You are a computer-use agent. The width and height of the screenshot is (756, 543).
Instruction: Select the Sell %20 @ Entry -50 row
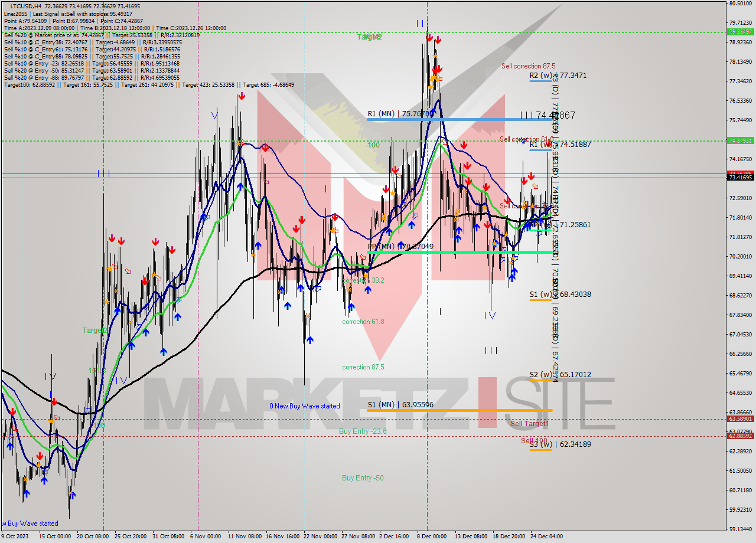92,70
